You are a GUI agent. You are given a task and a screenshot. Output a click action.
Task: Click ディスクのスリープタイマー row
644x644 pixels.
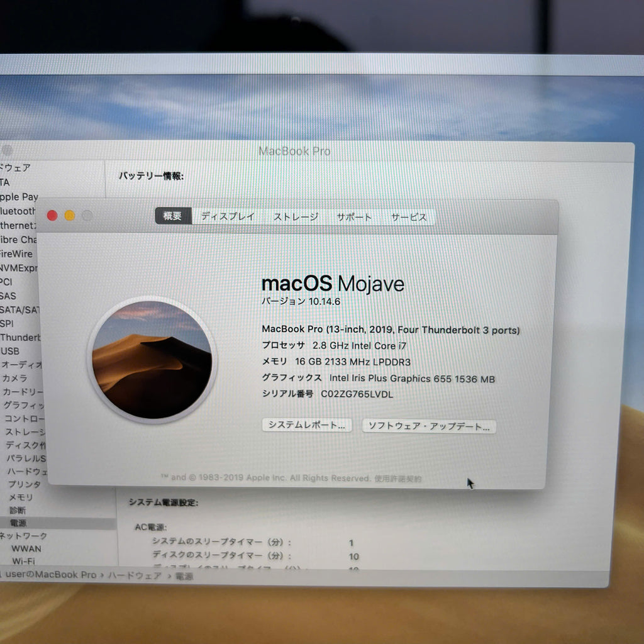tap(255, 556)
